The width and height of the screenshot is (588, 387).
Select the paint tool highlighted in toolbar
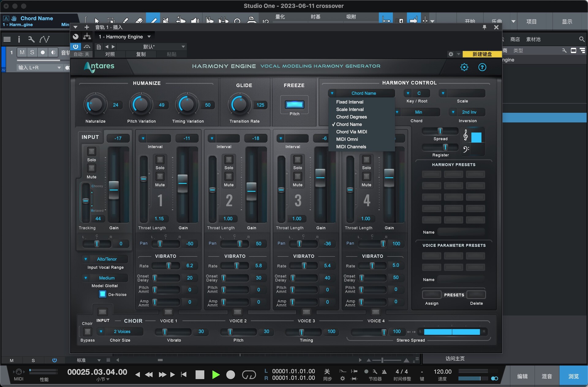point(153,19)
